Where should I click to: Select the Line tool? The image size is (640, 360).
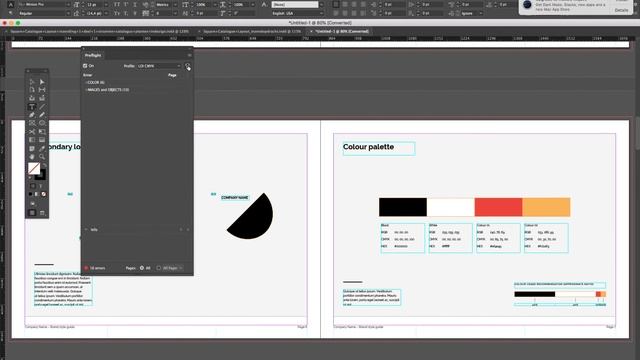coord(42,107)
